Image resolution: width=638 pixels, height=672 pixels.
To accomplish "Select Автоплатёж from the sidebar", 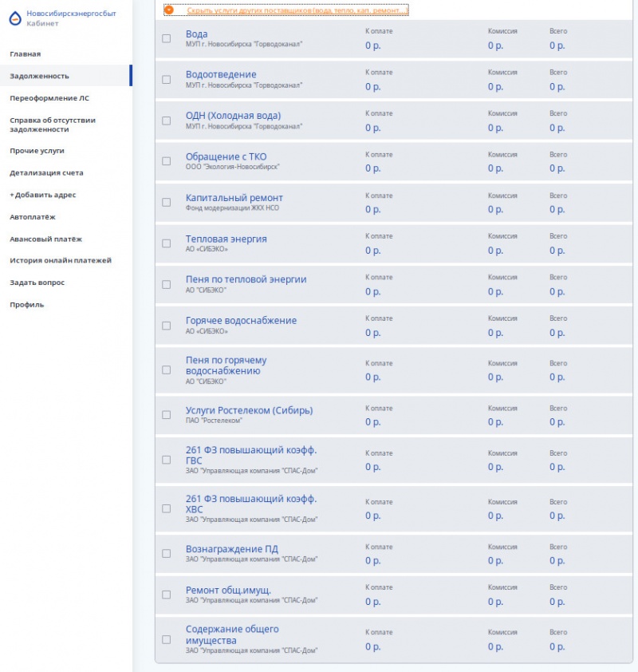I will pos(33,216).
